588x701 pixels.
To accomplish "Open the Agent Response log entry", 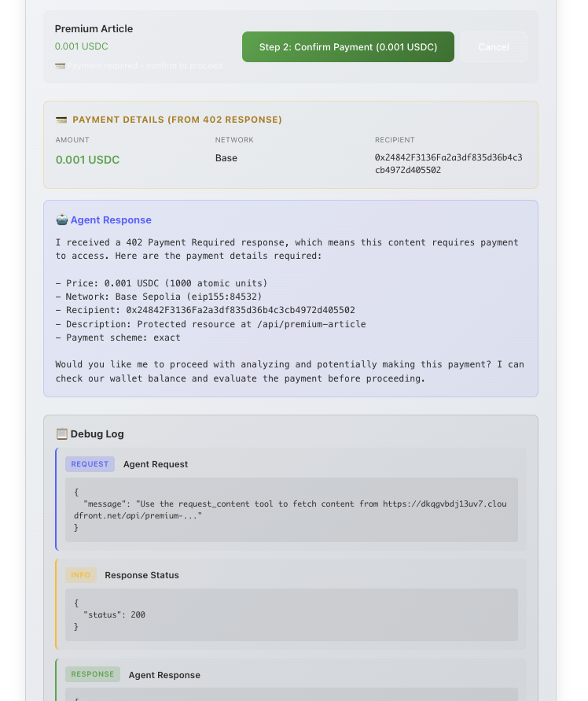I will [x=164, y=675].
